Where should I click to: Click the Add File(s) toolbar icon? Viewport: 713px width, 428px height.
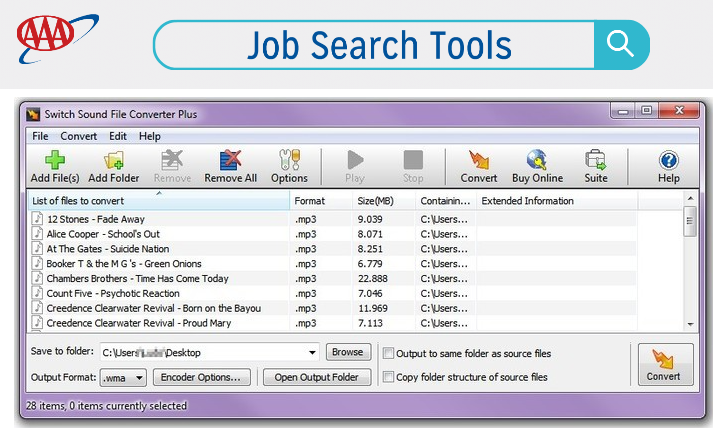click(x=55, y=160)
